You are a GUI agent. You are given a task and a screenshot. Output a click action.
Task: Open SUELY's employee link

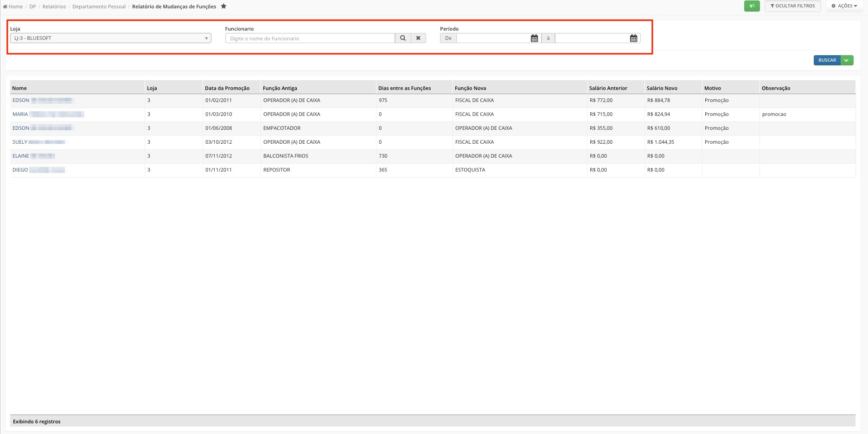pos(38,142)
